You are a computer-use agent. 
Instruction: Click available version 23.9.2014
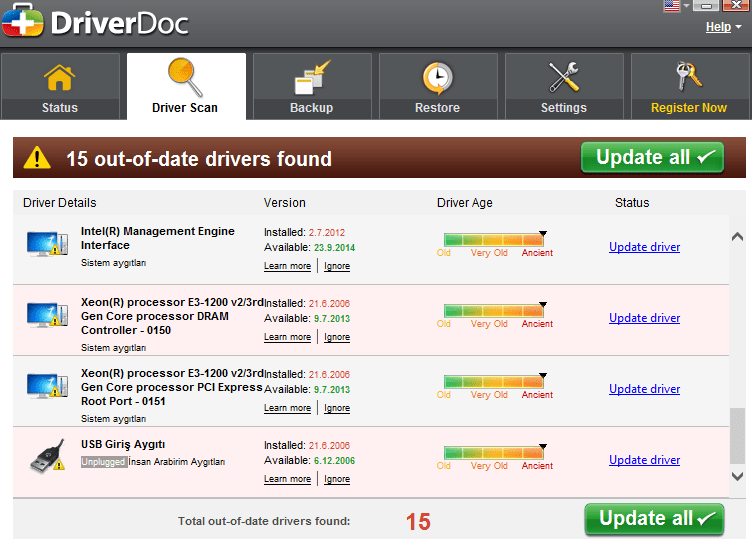[334, 248]
